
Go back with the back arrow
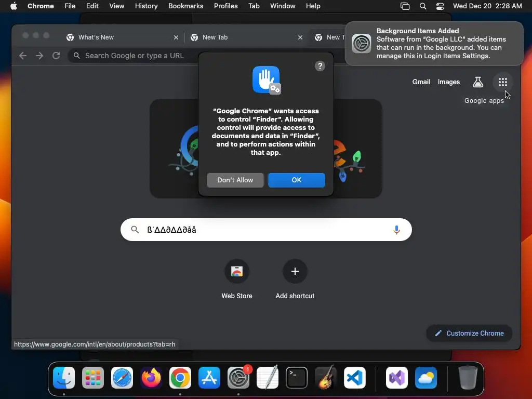[x=23, y=56]
